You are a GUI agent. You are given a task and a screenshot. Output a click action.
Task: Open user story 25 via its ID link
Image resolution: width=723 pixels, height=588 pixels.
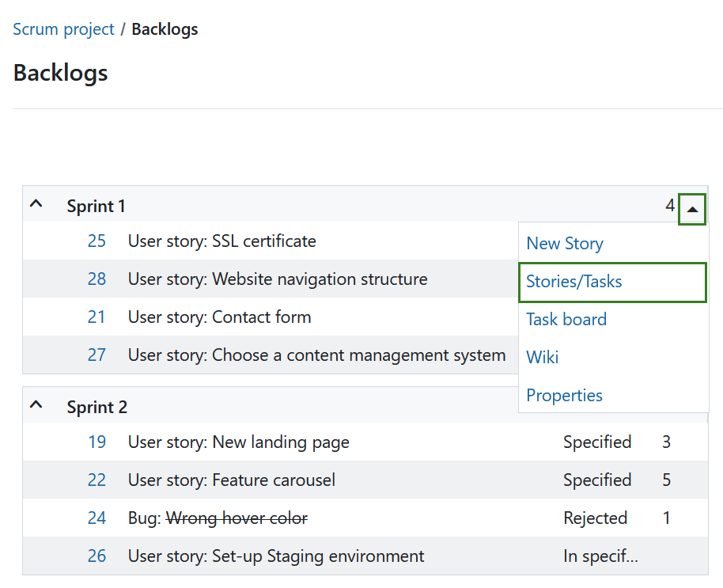pyautogui.click(x=97, y=241)
